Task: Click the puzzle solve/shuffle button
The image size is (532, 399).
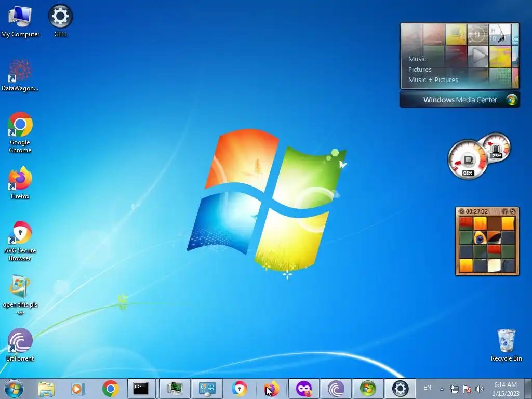Action: (513, 211)
